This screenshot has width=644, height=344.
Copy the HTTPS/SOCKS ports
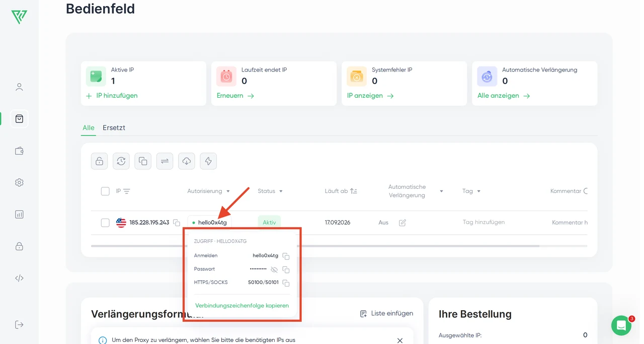click(286, 283)
